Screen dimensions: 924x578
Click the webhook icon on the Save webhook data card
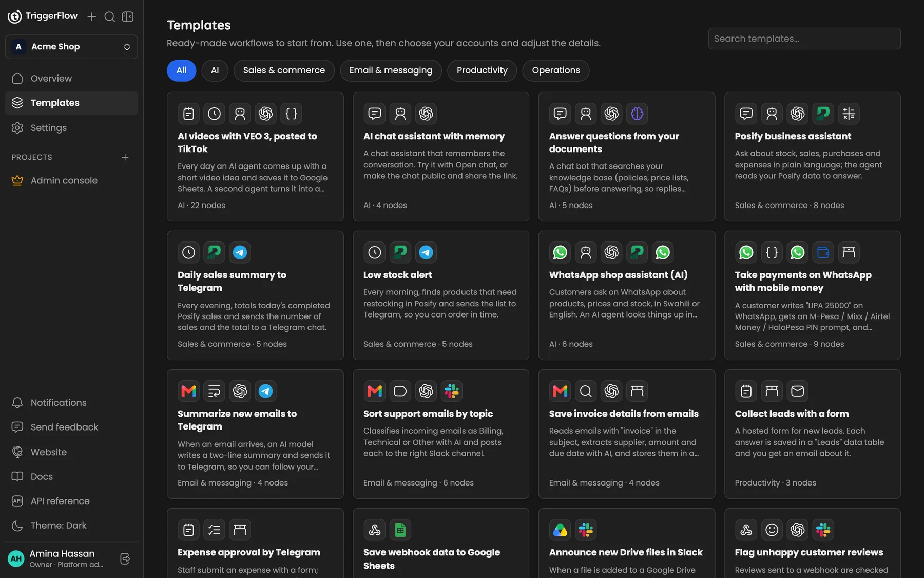[x=374, y=530]
